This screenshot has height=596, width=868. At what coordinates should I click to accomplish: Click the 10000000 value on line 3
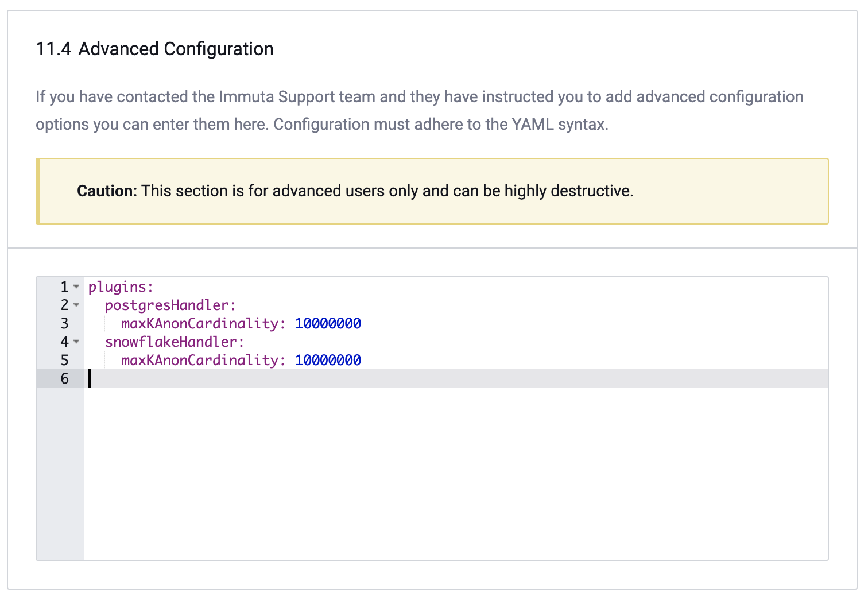(x=328, y=323)
